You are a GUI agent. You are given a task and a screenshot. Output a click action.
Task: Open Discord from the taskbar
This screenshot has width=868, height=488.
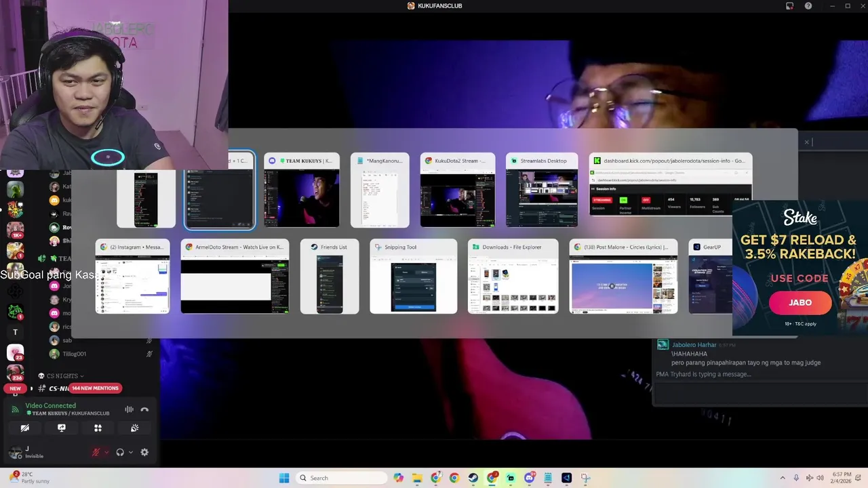[x=530, y=478]
